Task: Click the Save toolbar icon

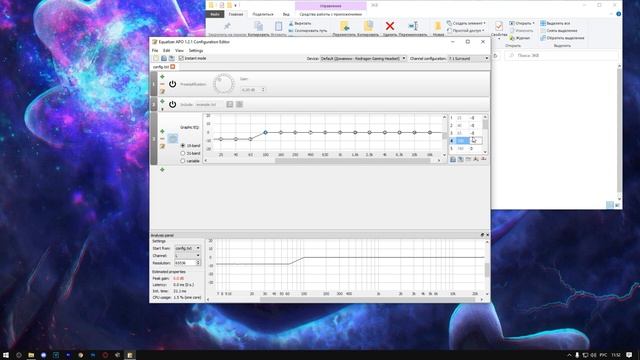Action: pyautogui.click(x=171, y=58)
